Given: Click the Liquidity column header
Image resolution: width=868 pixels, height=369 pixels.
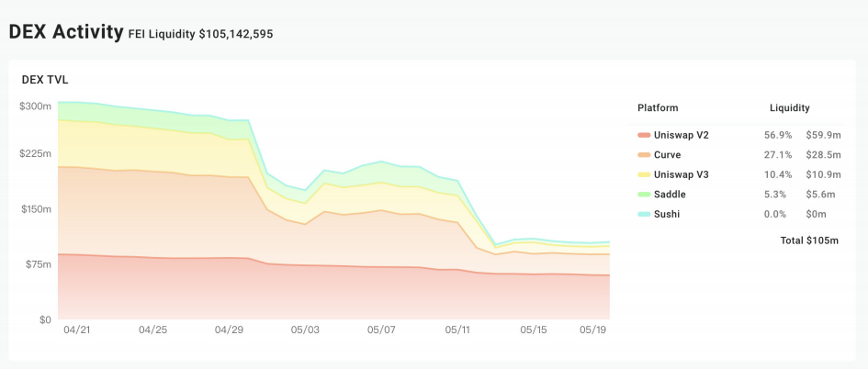Looking at the screenshot, I should [789, 108].
